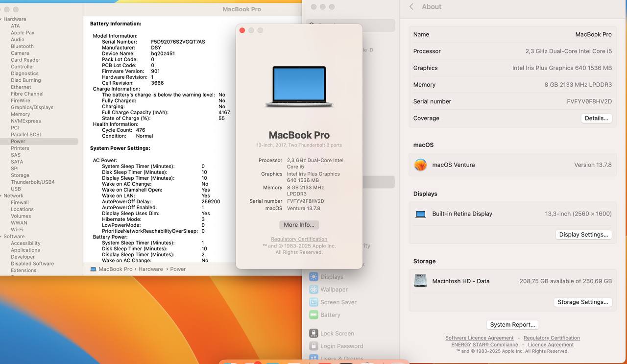The height and width of the screenshot is (364, 627).
Task: Collapse the Hardware section in System Information
Action: click(1, 19)
